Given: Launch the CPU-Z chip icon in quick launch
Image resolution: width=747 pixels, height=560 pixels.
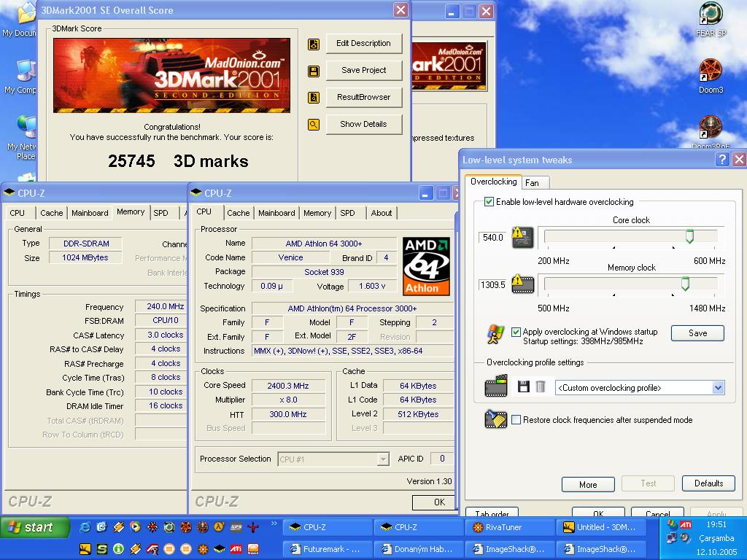Looking at the screenshot, I should point(219,549).
